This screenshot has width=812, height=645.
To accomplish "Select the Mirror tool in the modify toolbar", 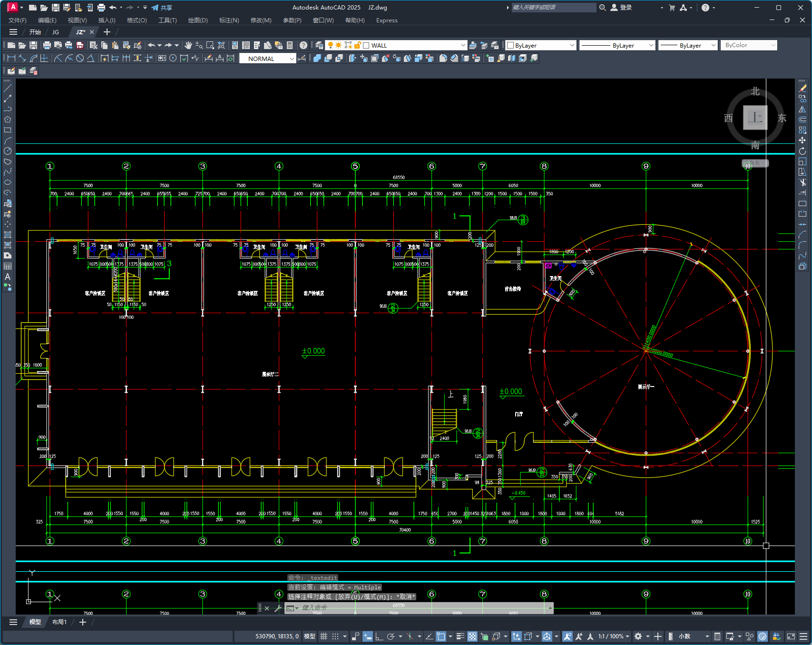I will click(x=802, y=109).
